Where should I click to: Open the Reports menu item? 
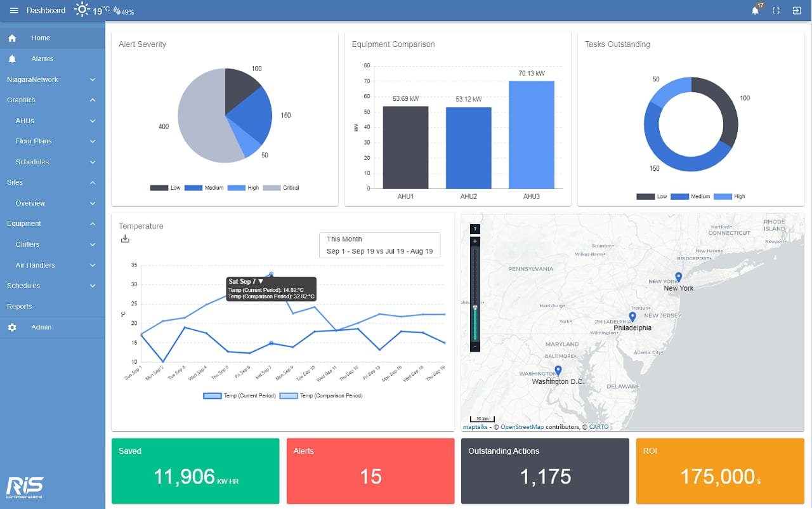click(20, 307)
